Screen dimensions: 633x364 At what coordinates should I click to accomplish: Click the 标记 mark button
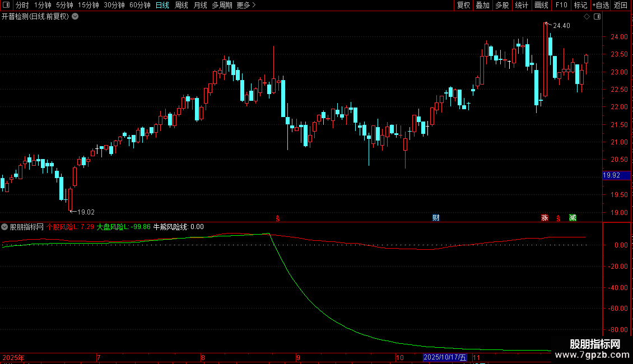pyautogui.click(x=580, y=5)
